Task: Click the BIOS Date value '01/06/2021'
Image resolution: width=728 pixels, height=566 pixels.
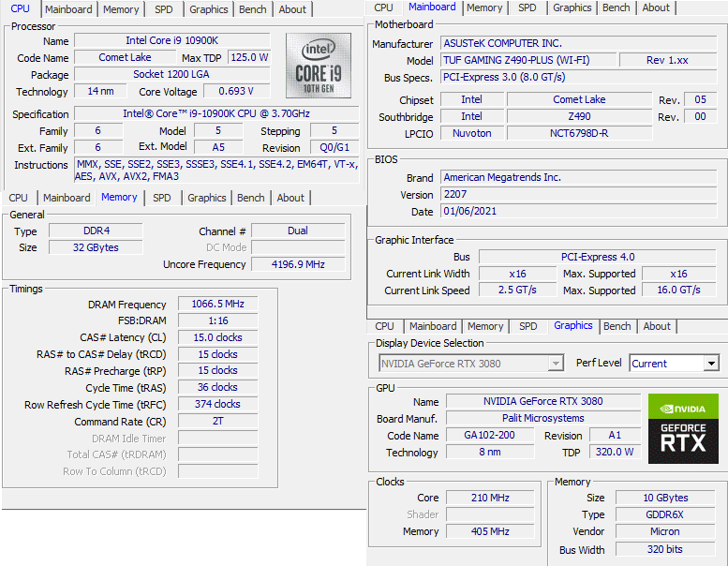Action: (578, 211)
